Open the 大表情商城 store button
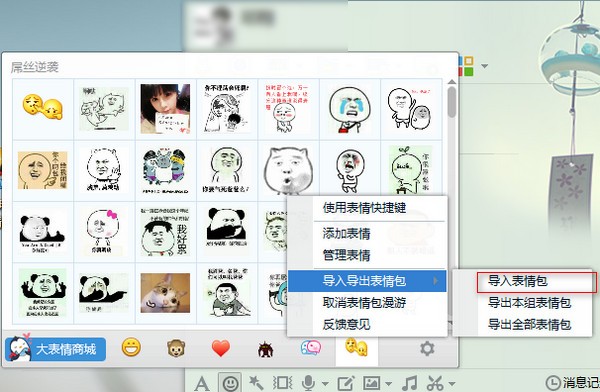The height and width of the screenshot is (392, 600). click(x=55, y=349)
